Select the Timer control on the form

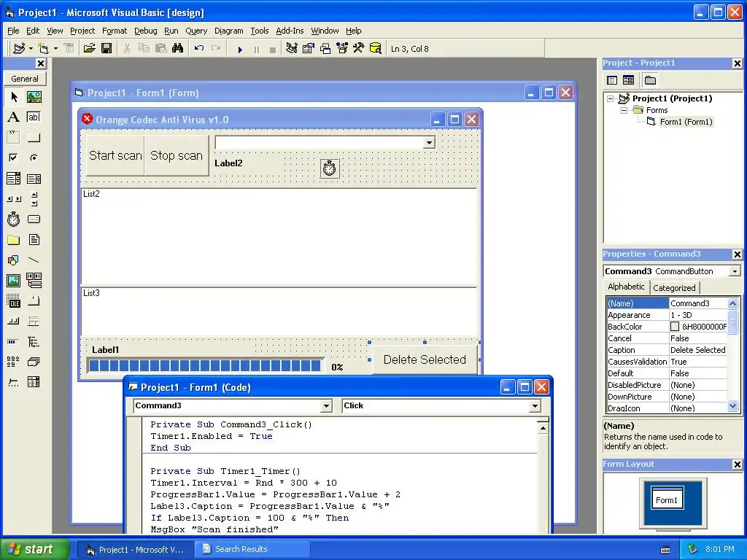pos(330,168)
